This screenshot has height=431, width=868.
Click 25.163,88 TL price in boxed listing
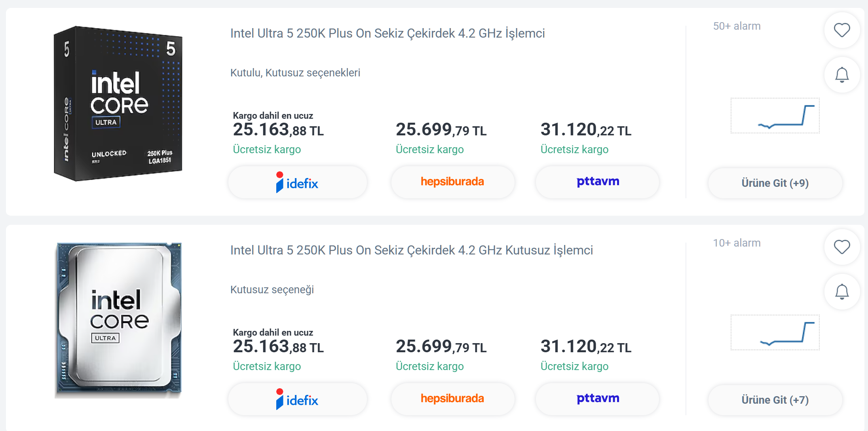(x=278, y=130)
